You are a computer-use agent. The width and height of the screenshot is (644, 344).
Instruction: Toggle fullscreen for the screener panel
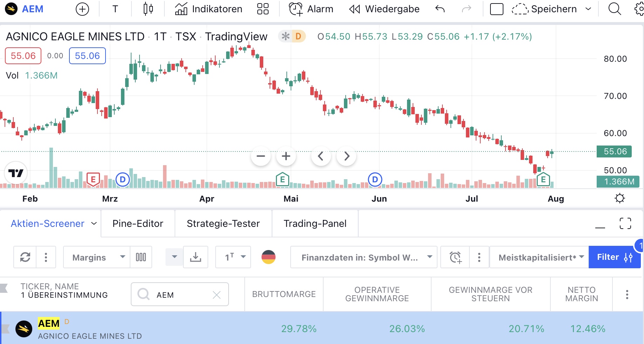tap(625, 223)
